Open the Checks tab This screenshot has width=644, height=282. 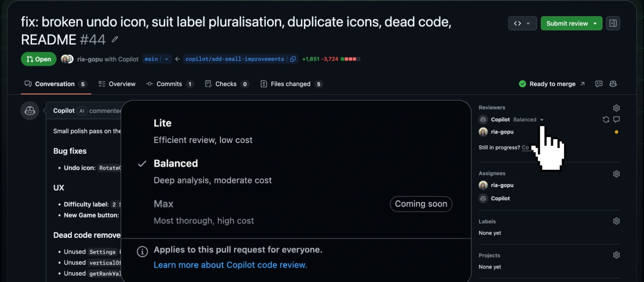click(x=227, y=84)
